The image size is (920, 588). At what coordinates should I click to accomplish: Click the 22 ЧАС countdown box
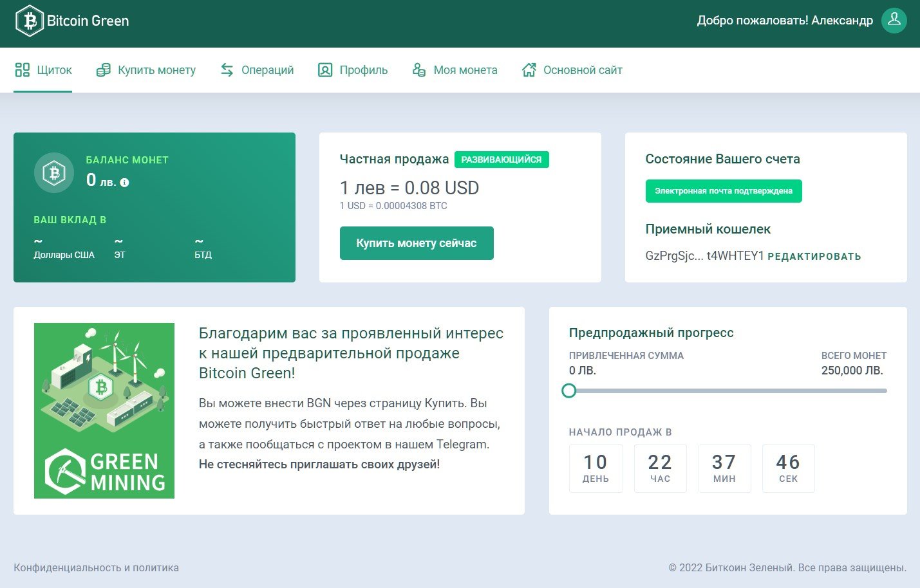[660, 468]
